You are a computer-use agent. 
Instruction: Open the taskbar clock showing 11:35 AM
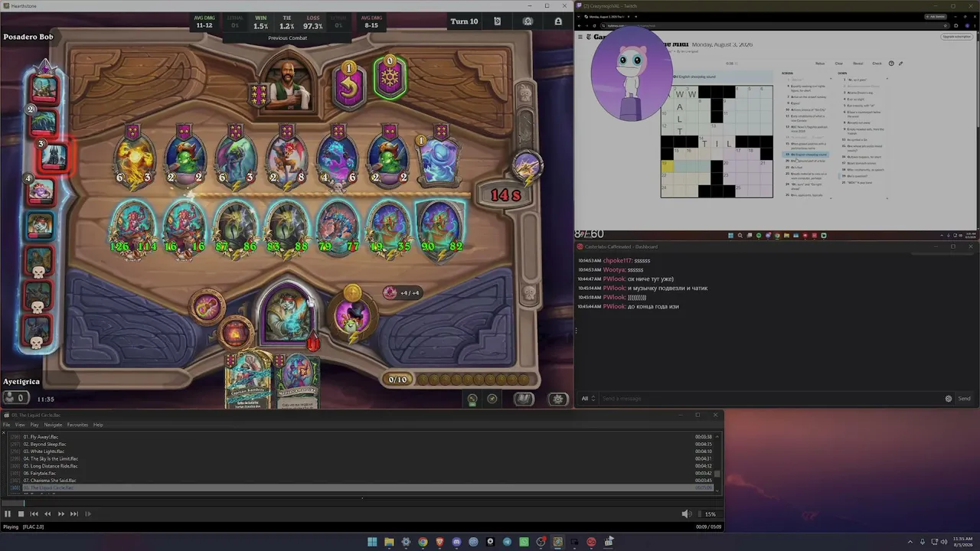pos(962,542)
